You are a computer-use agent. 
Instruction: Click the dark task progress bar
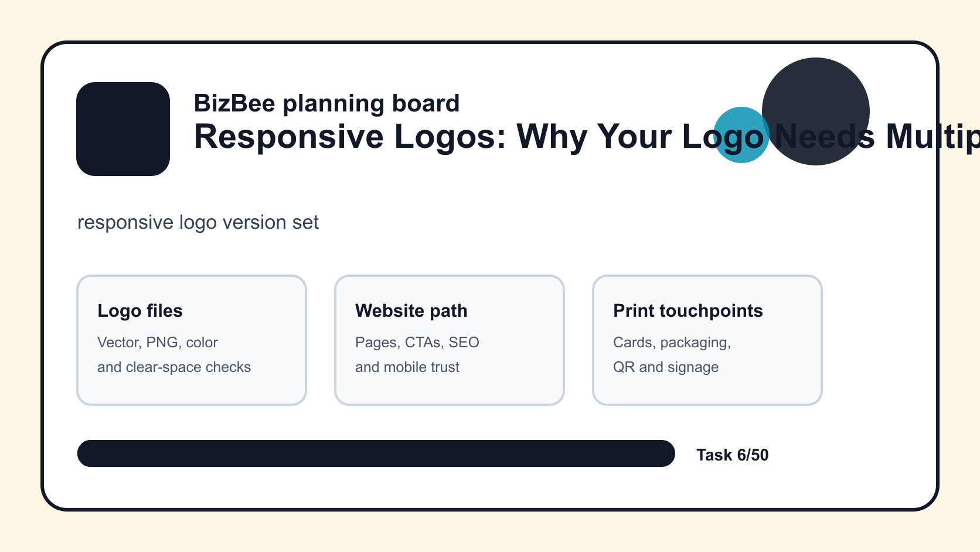(376, 453)
